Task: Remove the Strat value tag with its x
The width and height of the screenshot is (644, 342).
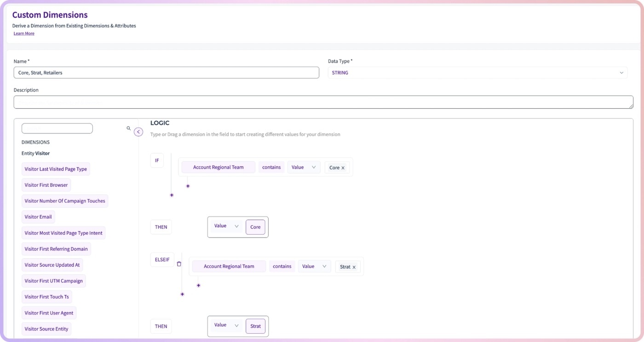Action: point(354,267)
